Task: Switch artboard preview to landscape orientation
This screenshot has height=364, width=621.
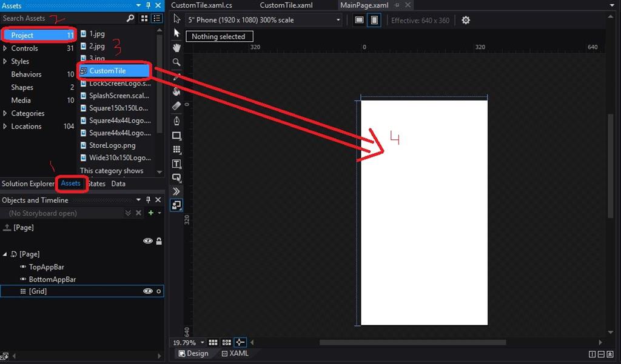Action: 358,20
